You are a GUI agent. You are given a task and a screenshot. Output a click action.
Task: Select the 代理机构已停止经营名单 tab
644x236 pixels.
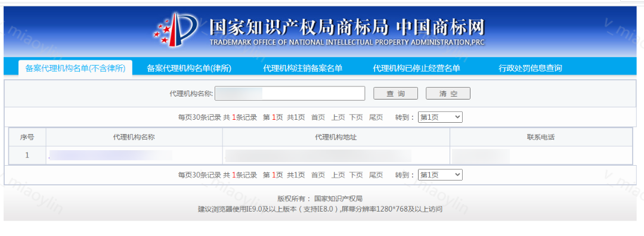[x=416, y=68]
